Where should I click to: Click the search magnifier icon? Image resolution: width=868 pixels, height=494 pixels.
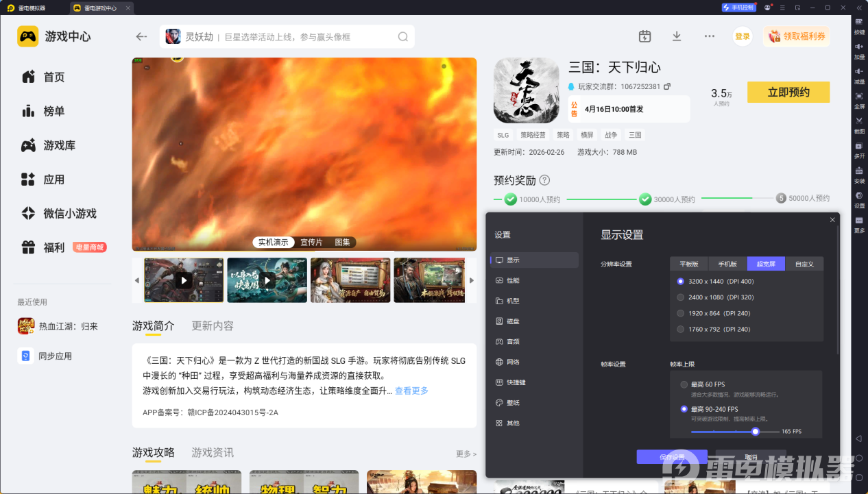403,37
